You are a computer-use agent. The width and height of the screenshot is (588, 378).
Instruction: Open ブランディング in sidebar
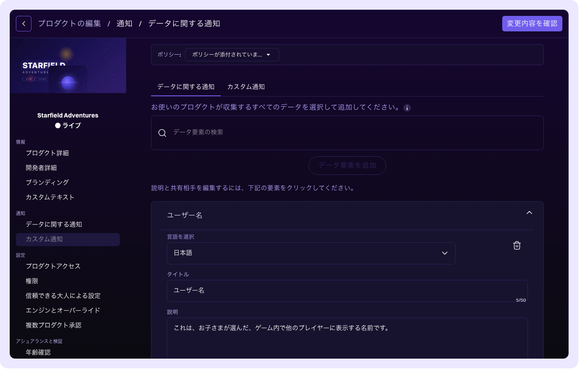point(47,183)
